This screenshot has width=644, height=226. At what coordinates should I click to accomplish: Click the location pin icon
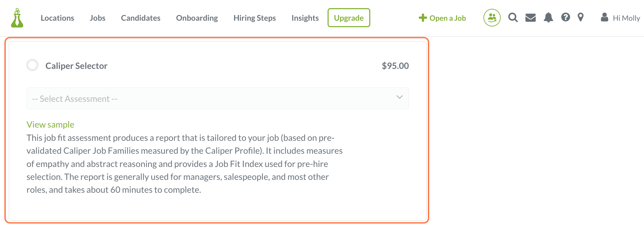point(581,17)
